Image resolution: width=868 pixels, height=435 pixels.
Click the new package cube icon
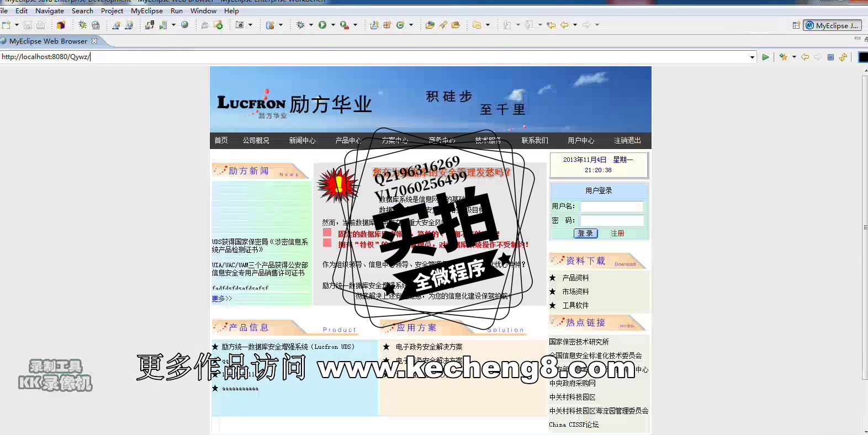click(x=61, y=25)
